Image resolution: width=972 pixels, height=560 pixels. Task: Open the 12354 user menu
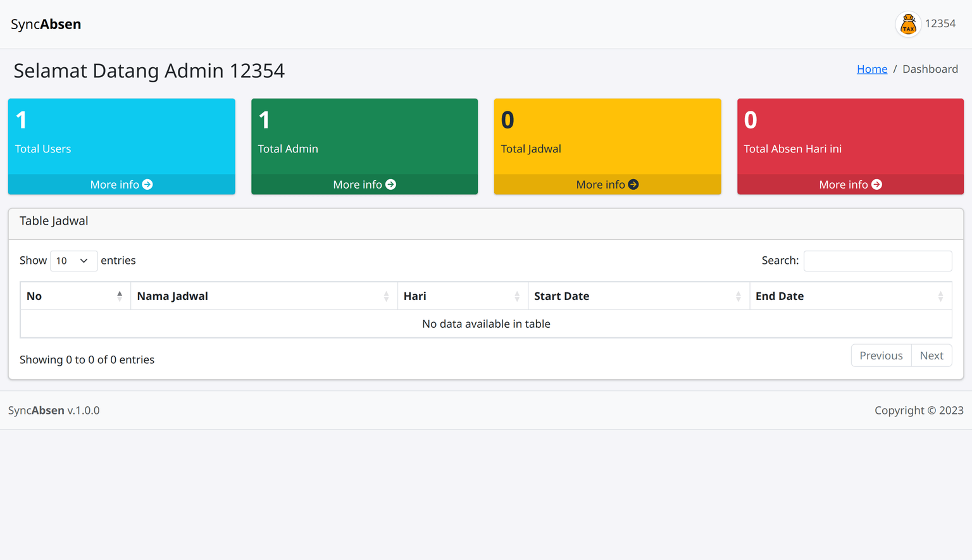click(940, 24)
